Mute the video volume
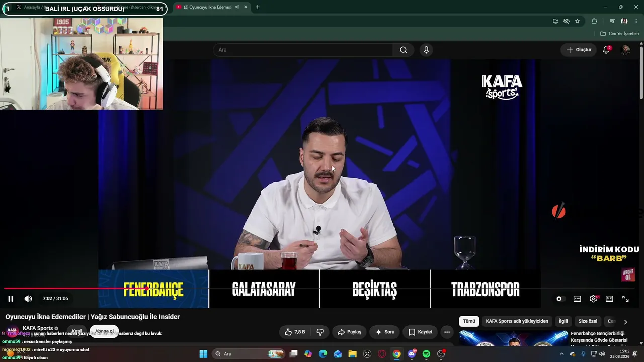 click(28, 299)
